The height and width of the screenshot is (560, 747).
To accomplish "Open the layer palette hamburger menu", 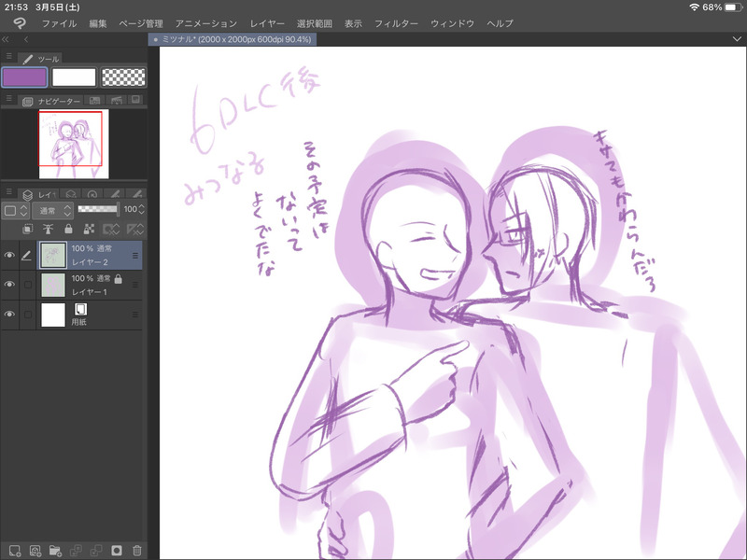I will coord(8,192).
